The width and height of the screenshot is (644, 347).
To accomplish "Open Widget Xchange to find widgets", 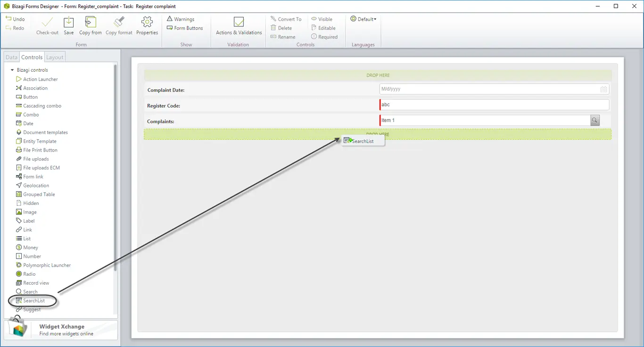I will coord(61,330).
